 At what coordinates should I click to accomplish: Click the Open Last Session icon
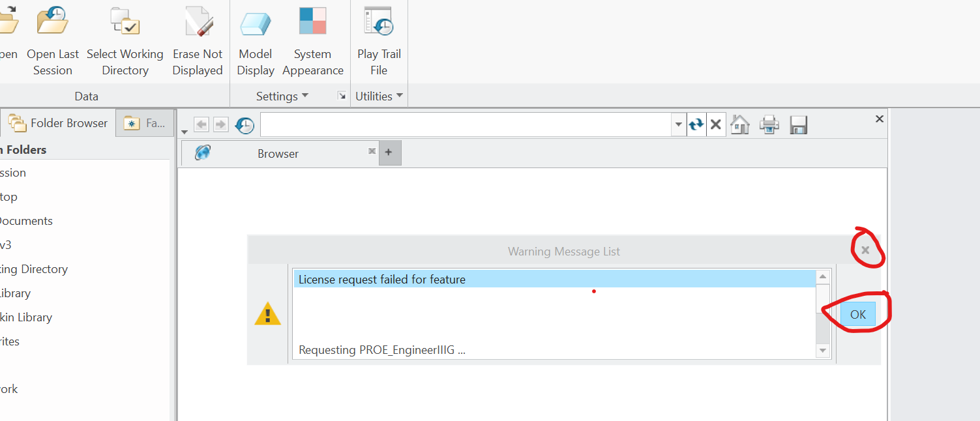pyautogui.click(x=53, y=22)
